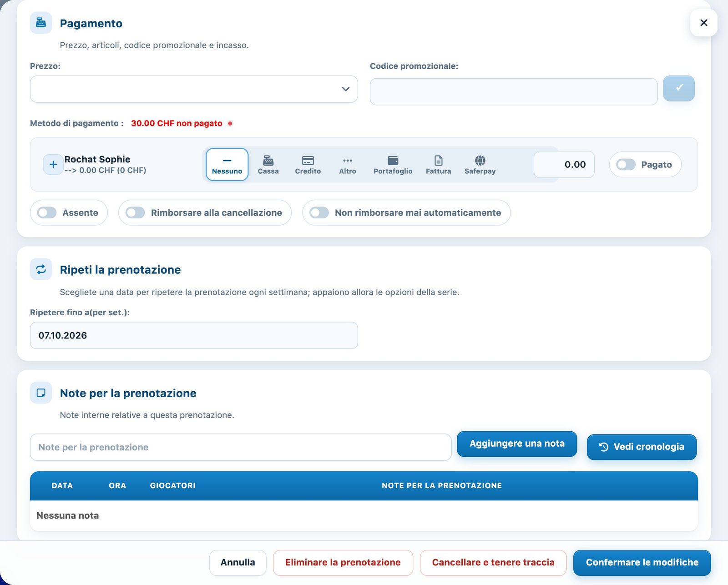The height and width of the screenshot is (585, 728).
Task: Click the Annulla button
Action: (238, 562)
